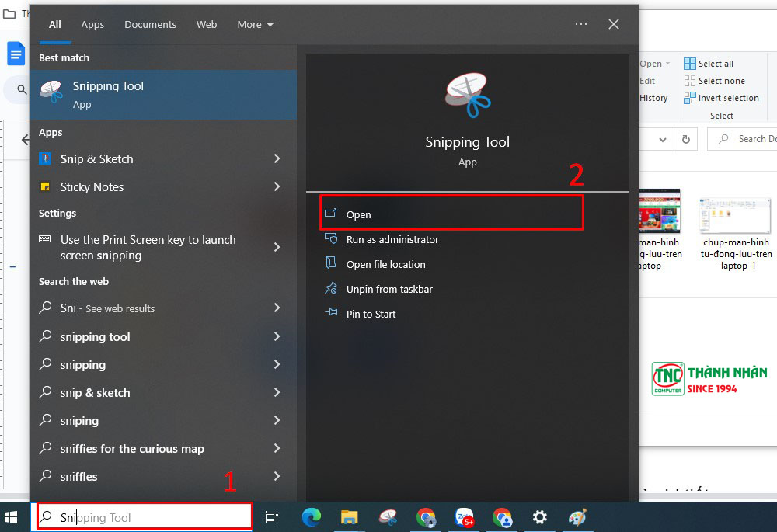This screenshot has width=777, height=532.
Task: Select Run as administrator
Action: coord(392,239)
